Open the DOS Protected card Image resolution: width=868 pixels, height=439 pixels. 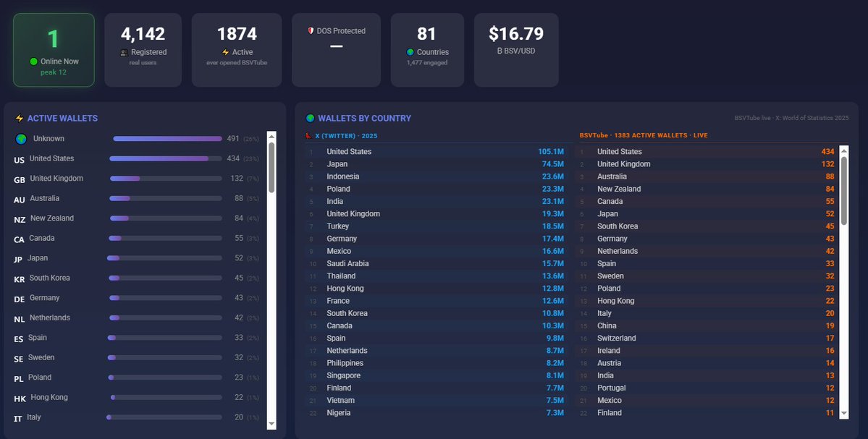coord(336,50)
